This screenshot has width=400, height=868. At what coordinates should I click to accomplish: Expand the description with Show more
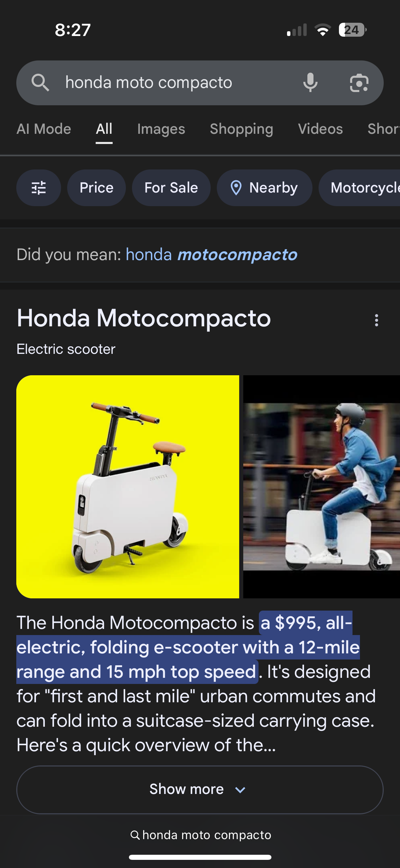(x=200, y=790)
